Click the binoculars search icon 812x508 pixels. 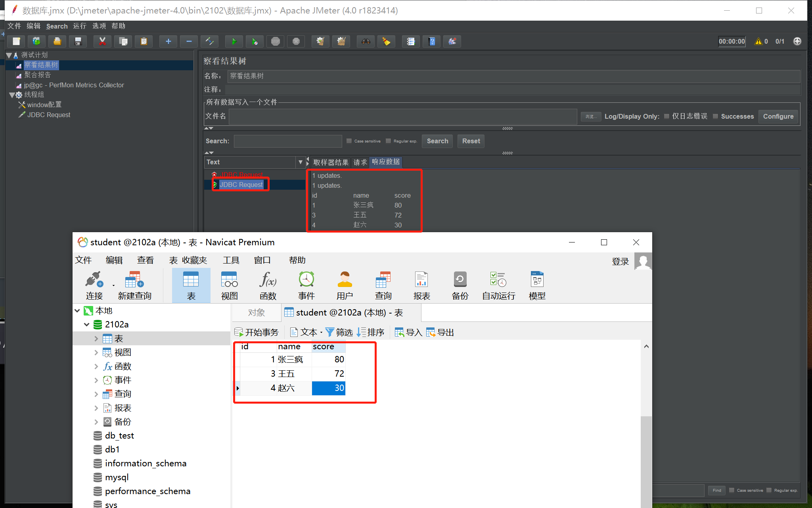[366, 41]
